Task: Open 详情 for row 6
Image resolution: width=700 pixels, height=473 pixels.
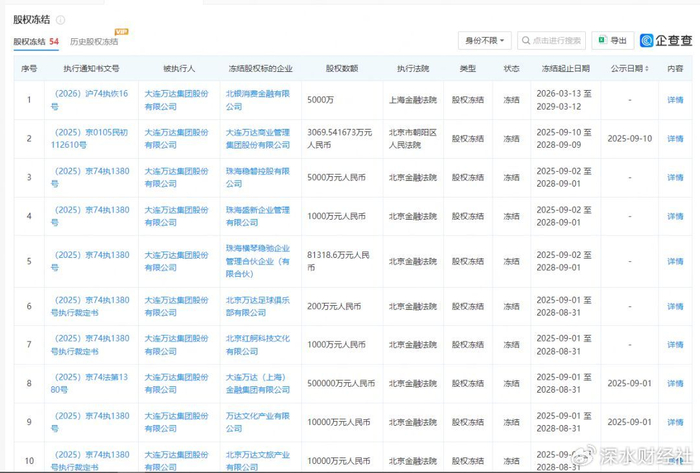Action: 675,307
